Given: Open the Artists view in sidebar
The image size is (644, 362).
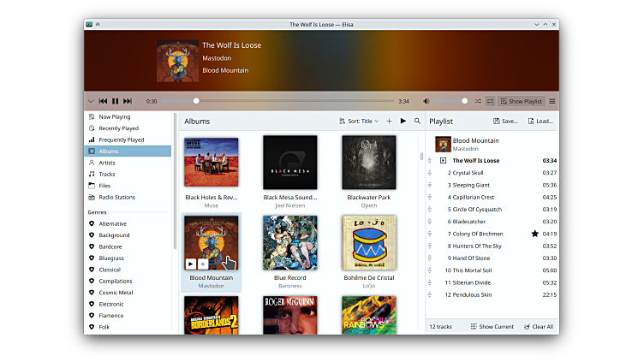Looking at the screenshot, I should click(x=107, y=163).
